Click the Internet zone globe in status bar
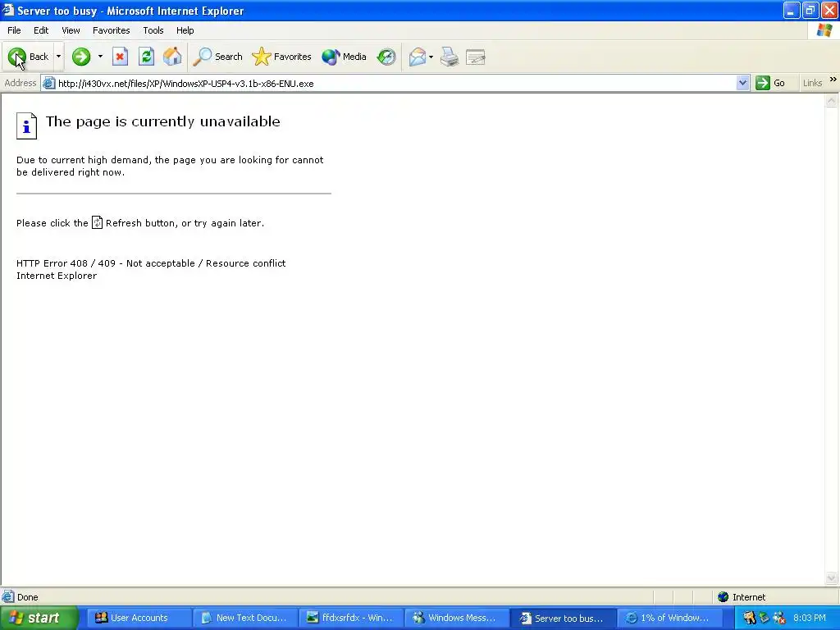This screenshot has height=630, width=840. [724, 597]
